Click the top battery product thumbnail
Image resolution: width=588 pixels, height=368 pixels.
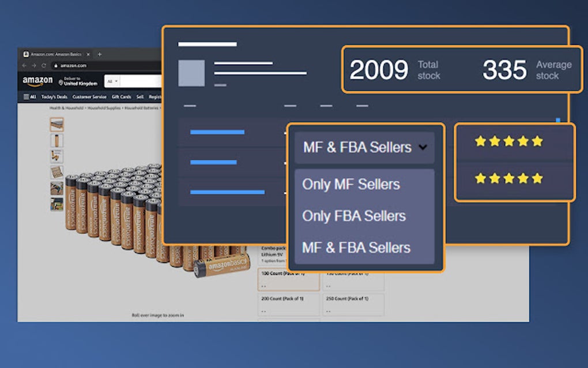(56, 125)
